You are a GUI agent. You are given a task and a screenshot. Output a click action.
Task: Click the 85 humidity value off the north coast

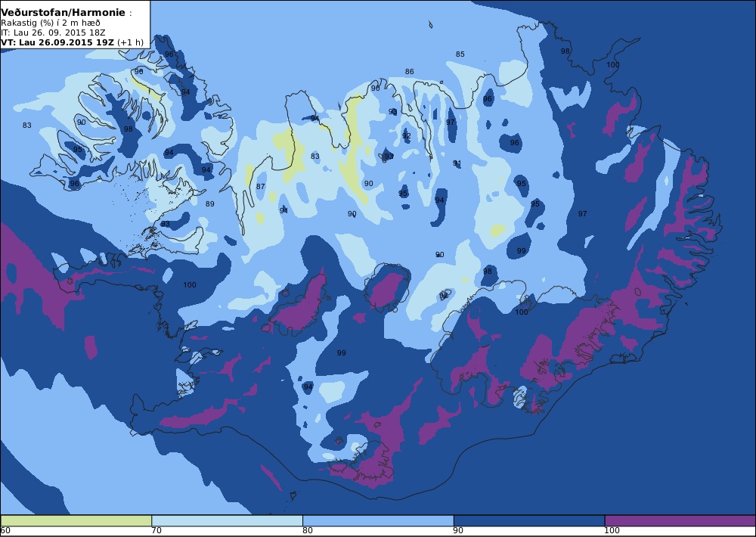click(x=460, y=54)
